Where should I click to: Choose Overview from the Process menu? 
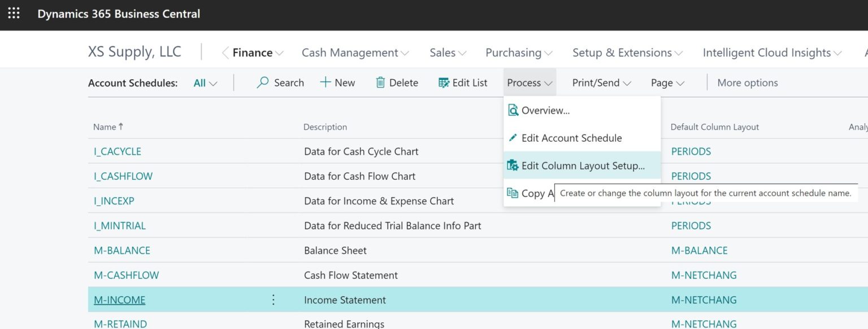coord(545,110)
